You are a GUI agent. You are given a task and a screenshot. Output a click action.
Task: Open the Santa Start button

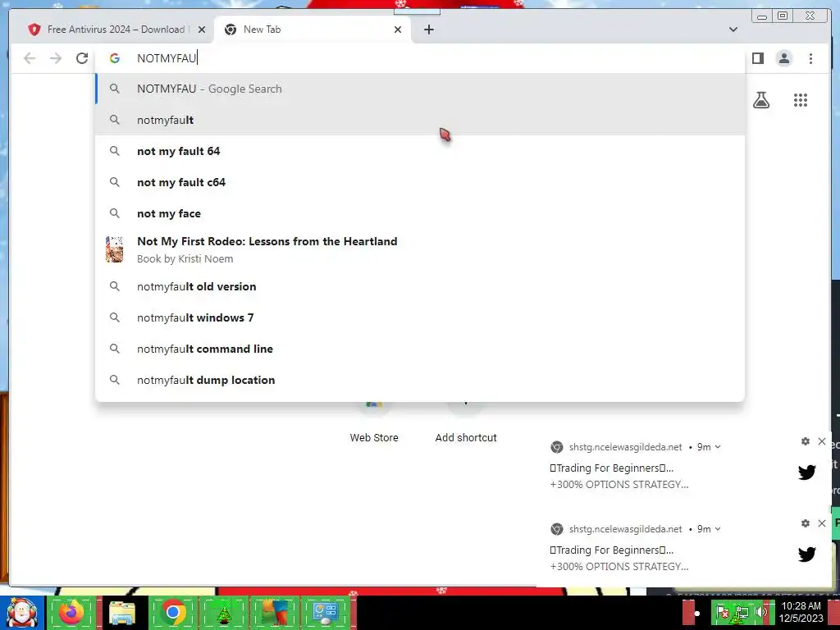21,613
